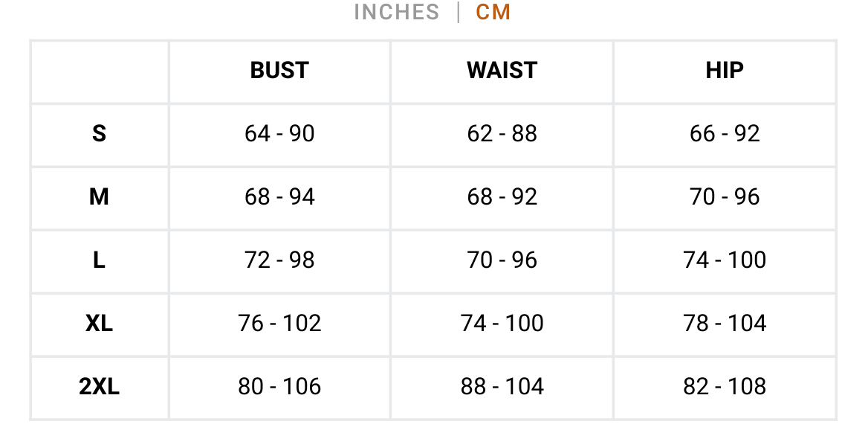The width and height of the screenshot is (868, 433).
Task: Click the HIP column header
Action: click(724, 71)
